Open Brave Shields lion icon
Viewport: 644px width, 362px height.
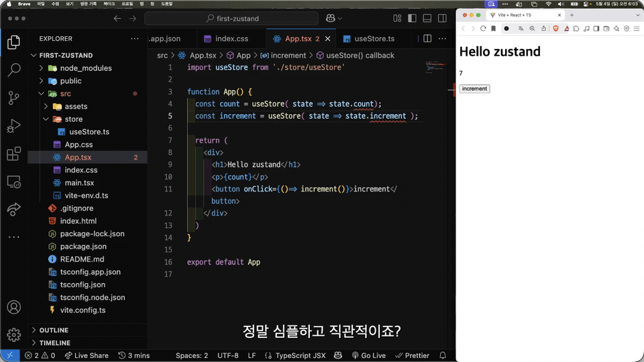[x=555, y=29]
